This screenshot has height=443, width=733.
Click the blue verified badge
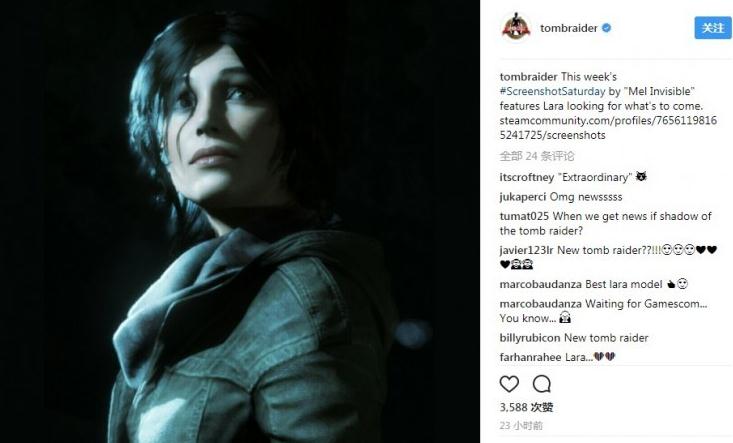pos(606,28)
